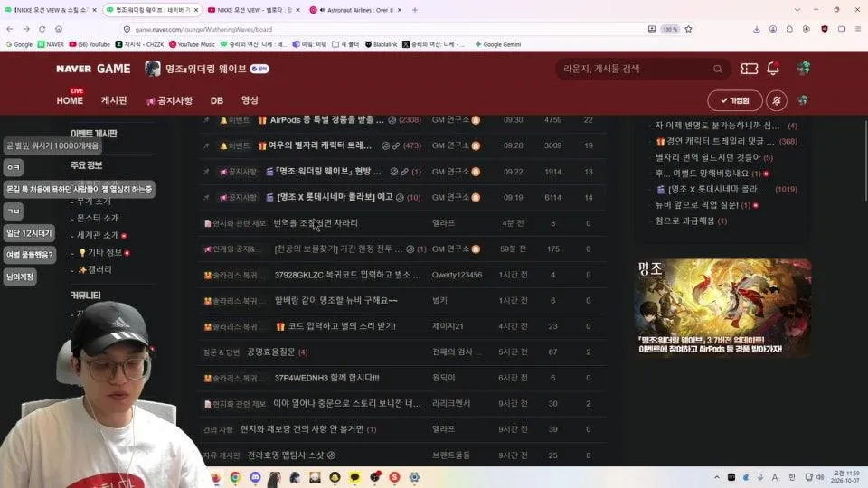Click the search magnifier icon

point(717,69)
